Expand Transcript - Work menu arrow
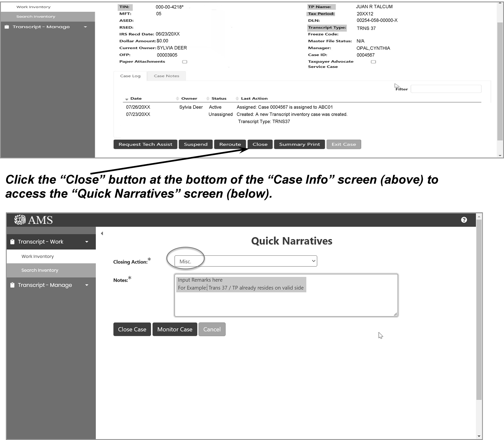Image resolution: width=504 pixels, height=440 pixels. click(x=87, y=242)
